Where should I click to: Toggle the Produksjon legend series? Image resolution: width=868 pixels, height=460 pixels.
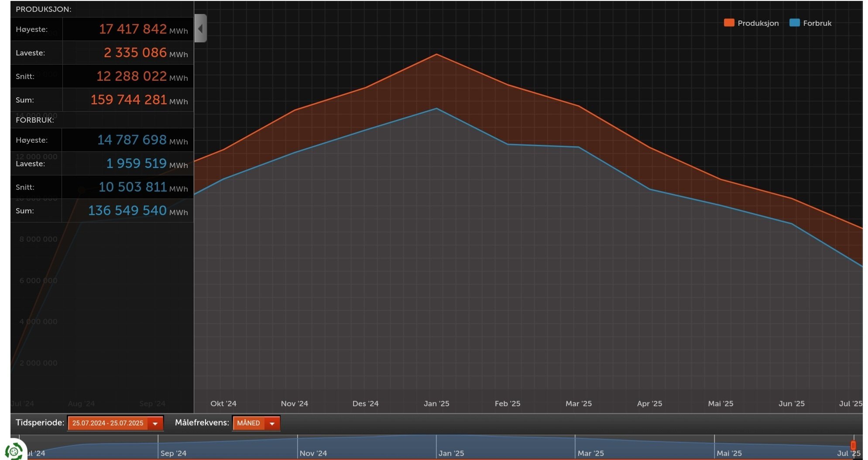pos(751,23)
